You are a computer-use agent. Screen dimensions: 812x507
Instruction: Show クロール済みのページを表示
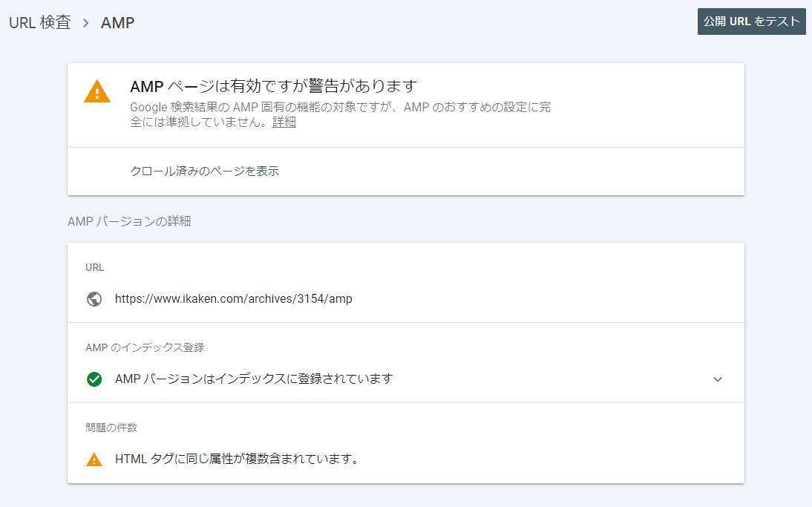[205, 171]
